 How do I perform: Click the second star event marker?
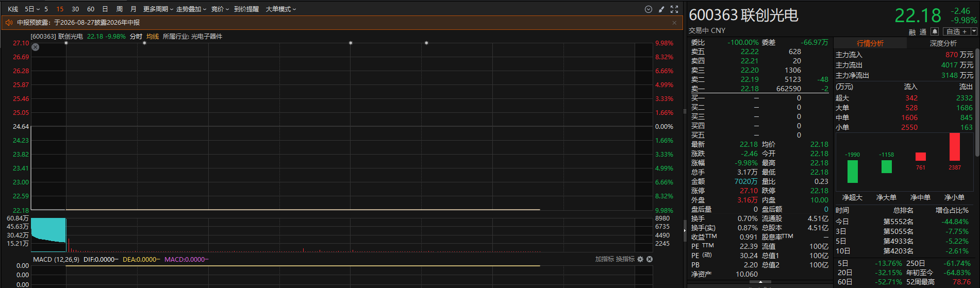point(144,43)
